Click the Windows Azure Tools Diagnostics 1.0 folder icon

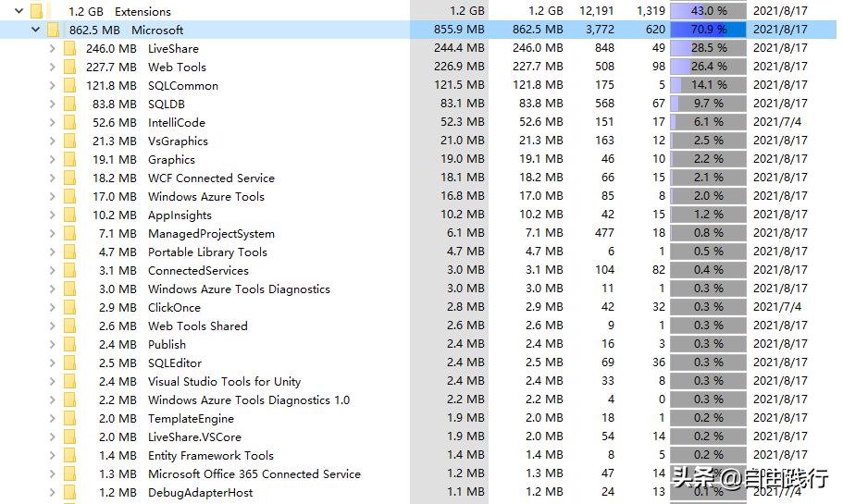(x=69, y=400)
